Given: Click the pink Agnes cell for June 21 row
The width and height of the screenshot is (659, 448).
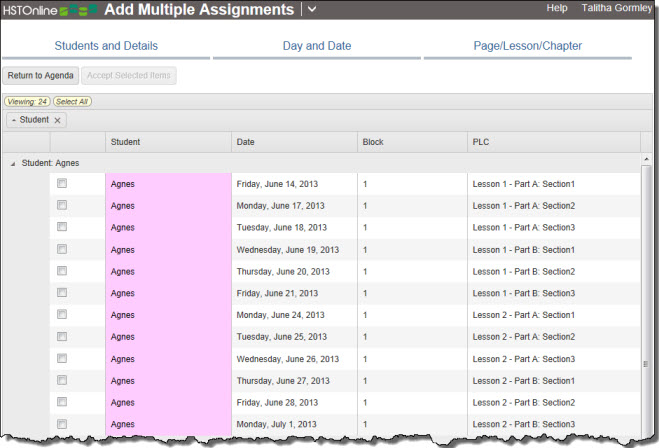Looking at the screenshot, I should click(x=168, y=293).
